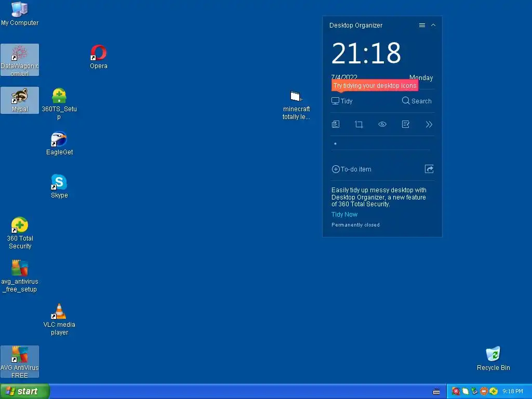The width and height of the screenshot is (532, 399).
Task: Select the 360TS_Setup installer icon
Action: point(59,104)
